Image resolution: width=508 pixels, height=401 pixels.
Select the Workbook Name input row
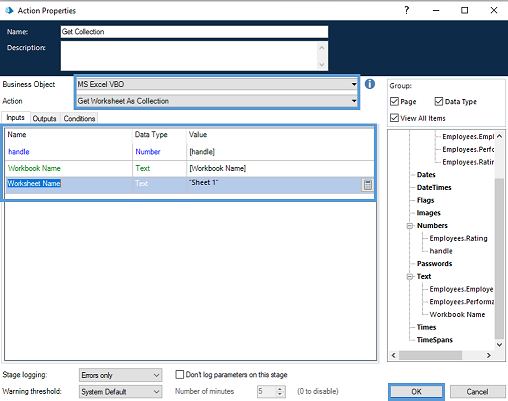[190, 168]
